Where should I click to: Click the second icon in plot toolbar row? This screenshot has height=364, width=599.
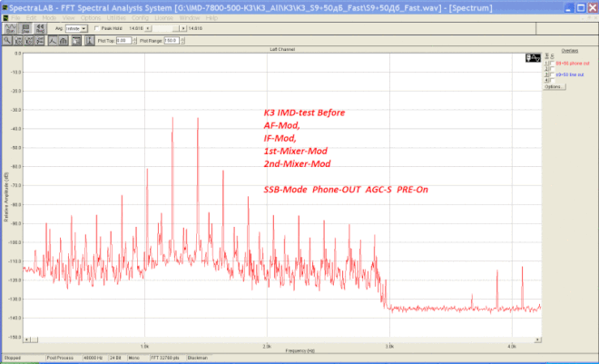click(x=18, y=41)
